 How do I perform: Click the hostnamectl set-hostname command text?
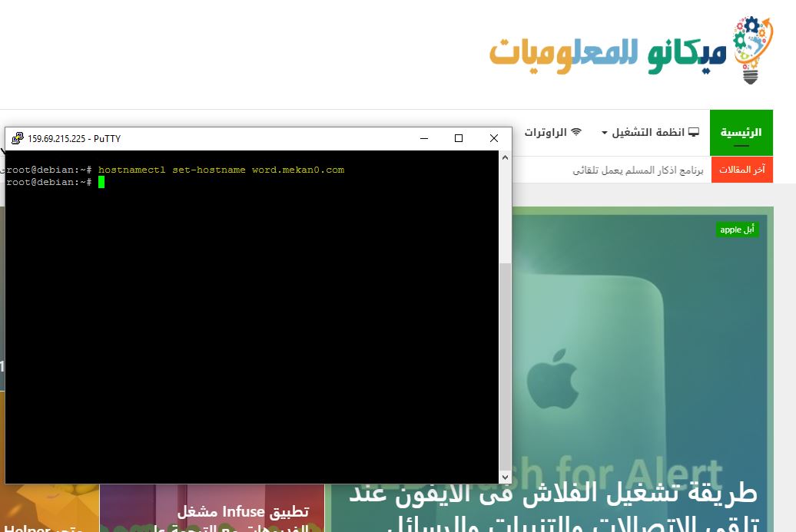(221, 170)
